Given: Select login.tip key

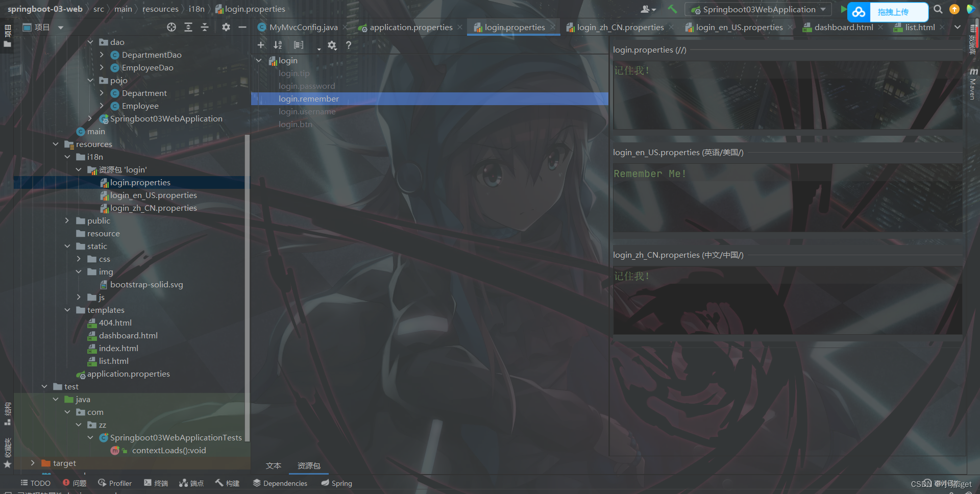Looking at the screenshot, I should 294,73.
